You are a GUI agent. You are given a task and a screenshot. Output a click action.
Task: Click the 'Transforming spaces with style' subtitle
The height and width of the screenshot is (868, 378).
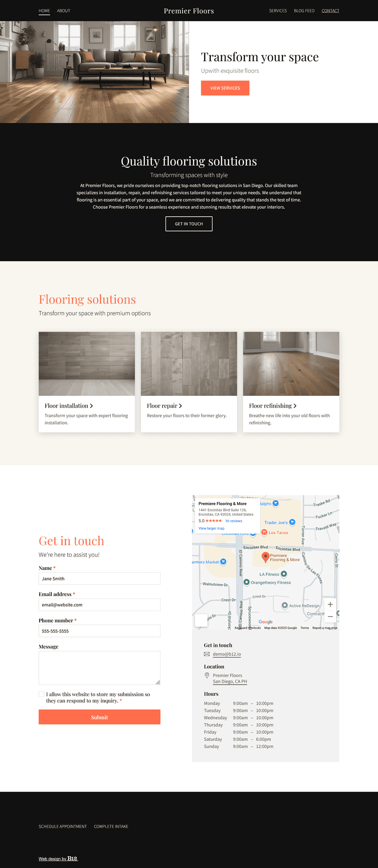coord(189,175)
